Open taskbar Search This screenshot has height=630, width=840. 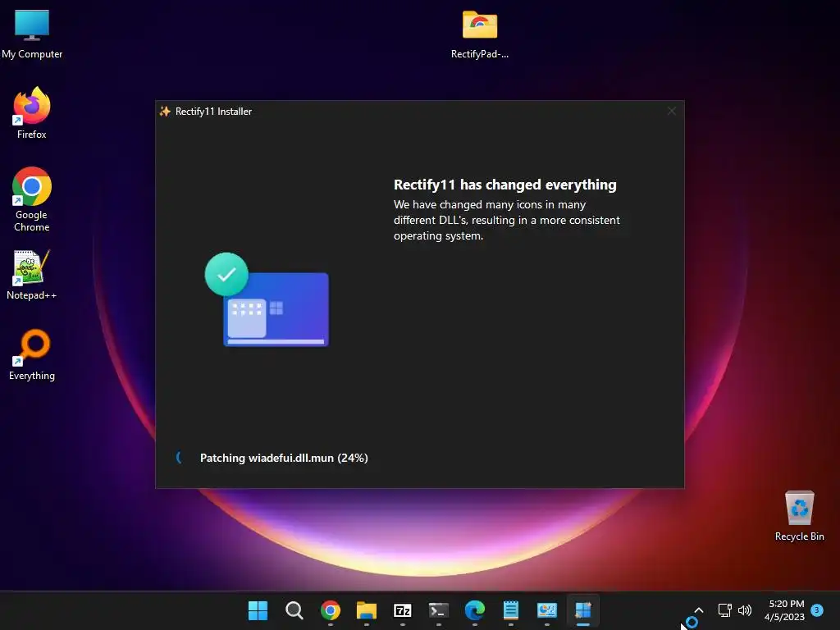(x=294, y=610)
